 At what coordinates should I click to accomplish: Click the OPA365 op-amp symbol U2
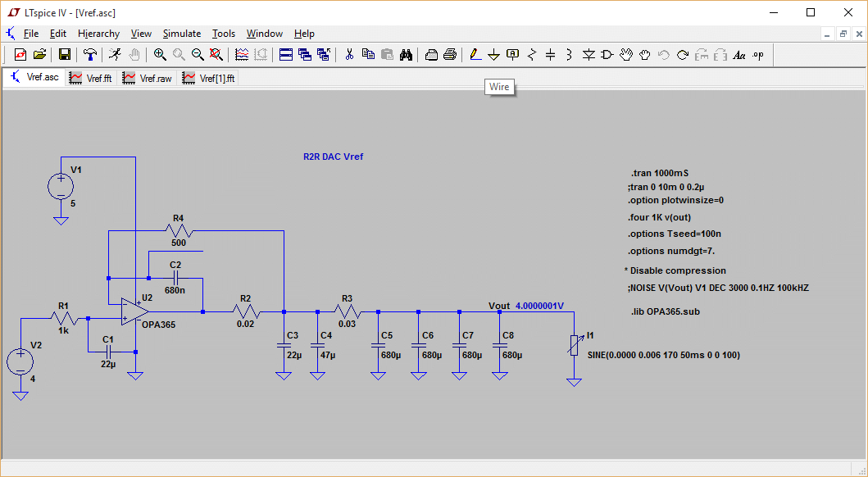pyautogui.click(x=134, y=311)
